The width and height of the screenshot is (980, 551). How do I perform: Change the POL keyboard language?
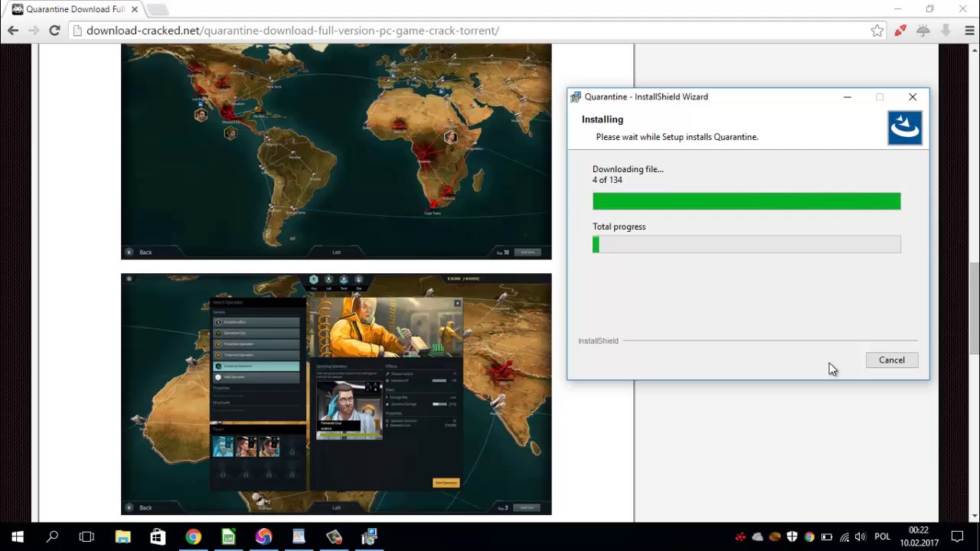click(882, 537)
